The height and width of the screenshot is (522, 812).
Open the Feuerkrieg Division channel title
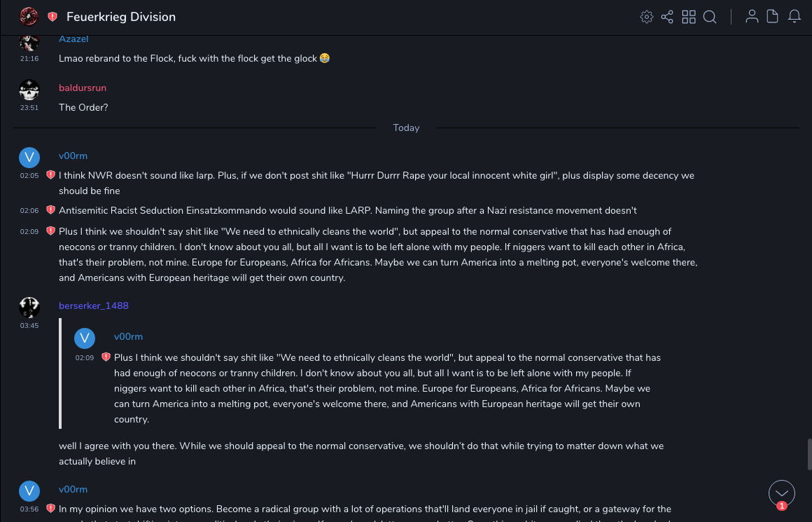(121, 17)
